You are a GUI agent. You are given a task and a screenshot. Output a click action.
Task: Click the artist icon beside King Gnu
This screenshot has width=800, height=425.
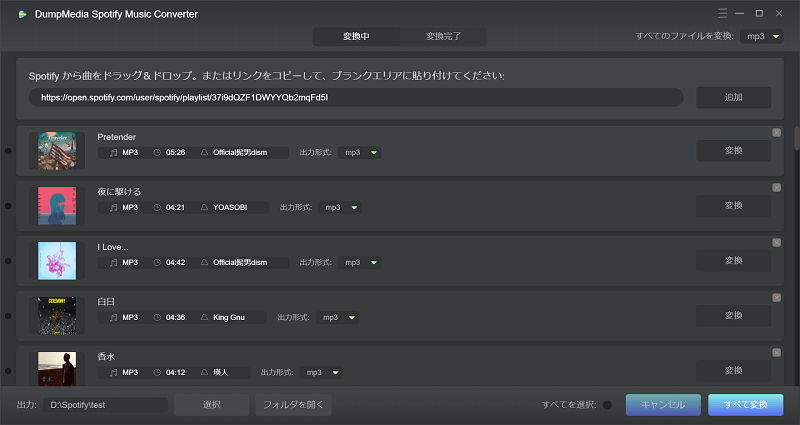tap(204, 317)
